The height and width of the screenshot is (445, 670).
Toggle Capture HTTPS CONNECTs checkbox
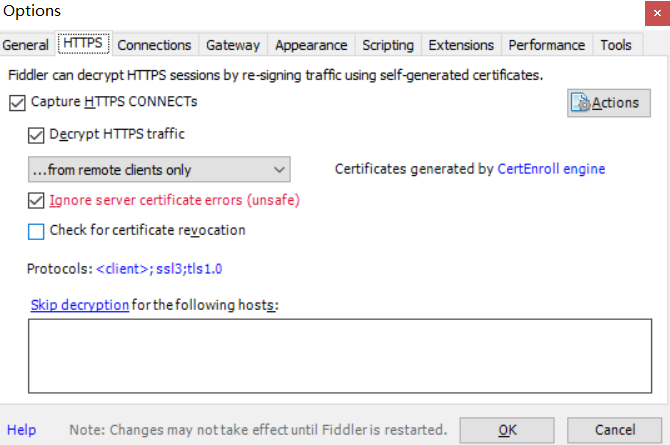point(17,103)
